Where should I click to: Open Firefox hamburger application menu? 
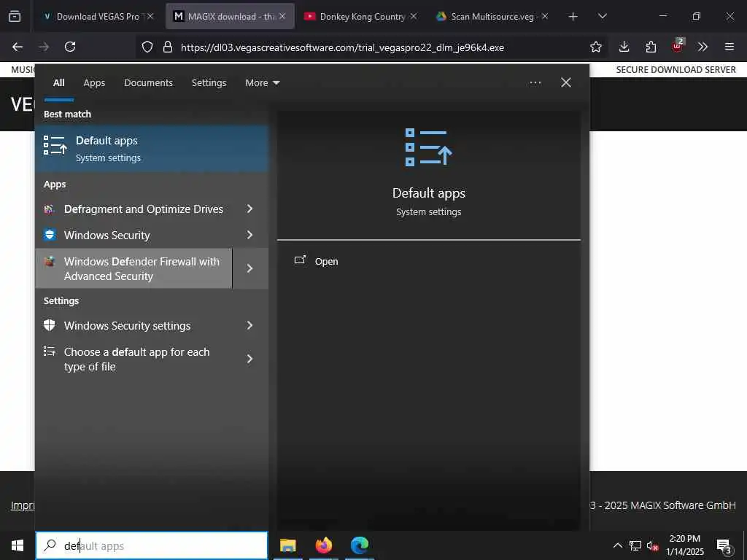point(729,47)
